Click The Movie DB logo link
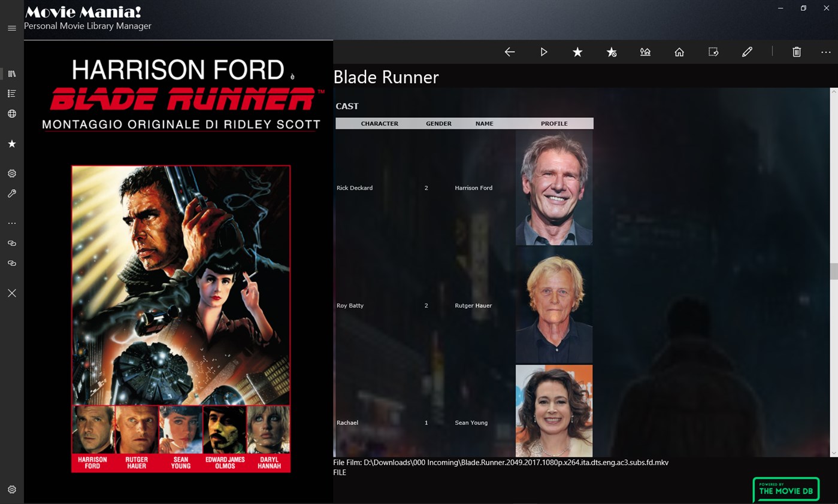838x504 pixels. [x=785, y=490]
